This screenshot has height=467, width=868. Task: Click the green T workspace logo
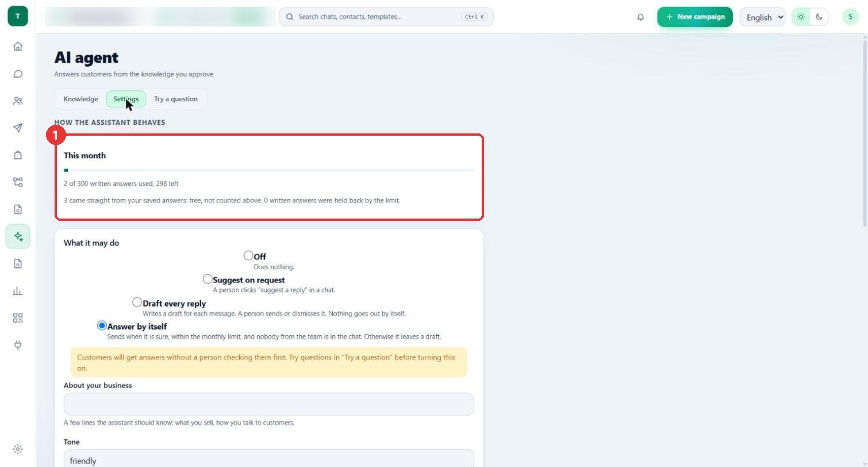click(x=18, y=16)
